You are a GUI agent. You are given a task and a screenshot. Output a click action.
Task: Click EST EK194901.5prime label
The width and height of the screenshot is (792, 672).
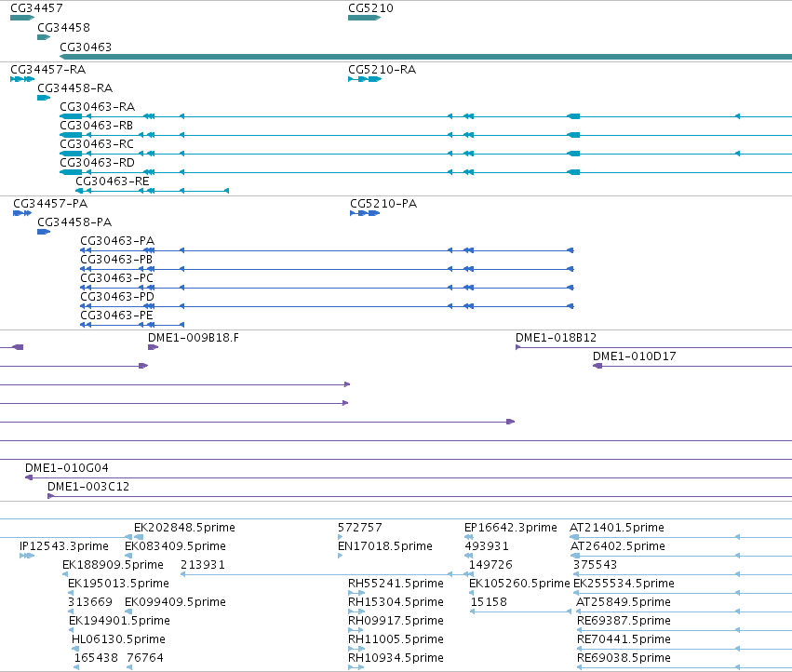[x=119, y=621]
